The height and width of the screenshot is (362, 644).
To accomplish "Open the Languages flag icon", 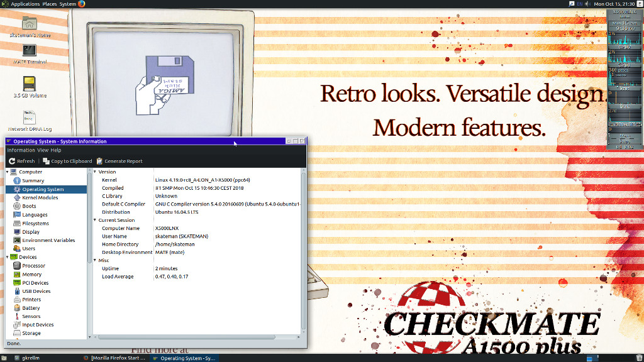I will pyautogui.click(x=17, y=215).
